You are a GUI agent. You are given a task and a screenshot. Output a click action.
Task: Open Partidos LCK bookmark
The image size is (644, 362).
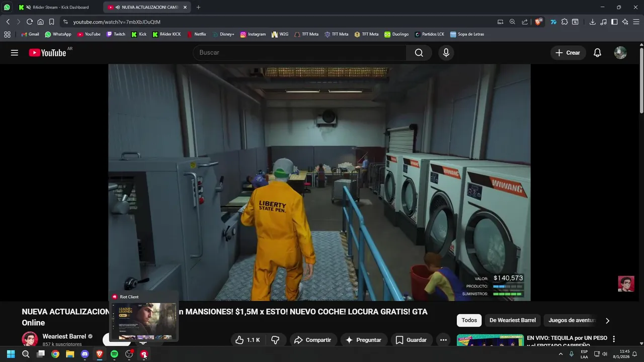pyautogui.click(x=429, y=34)
